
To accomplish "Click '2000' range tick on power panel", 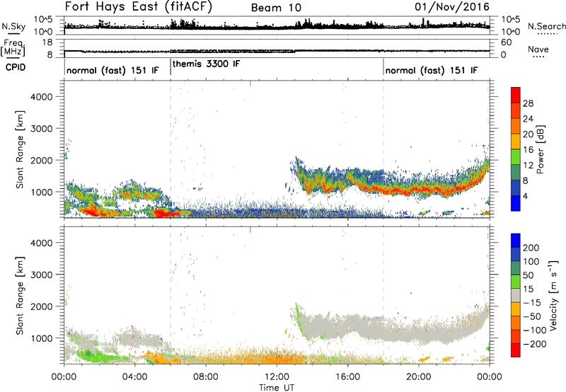I will coord(42,160).
